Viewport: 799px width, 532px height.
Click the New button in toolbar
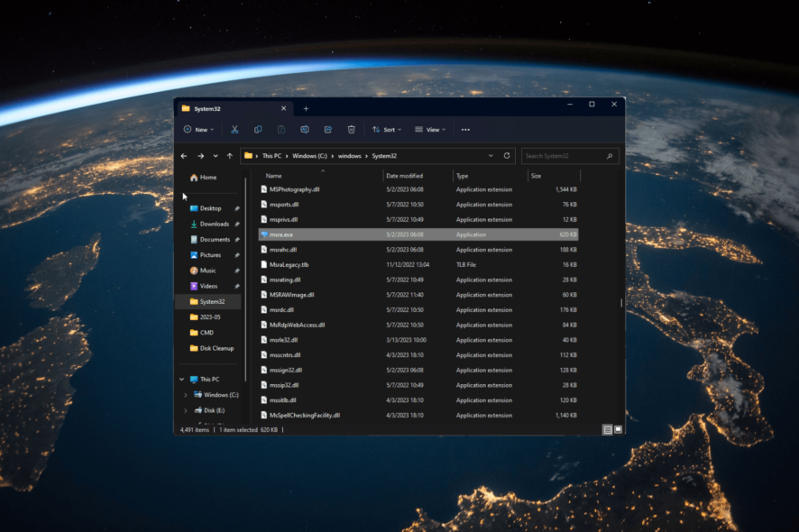point(198,130)
